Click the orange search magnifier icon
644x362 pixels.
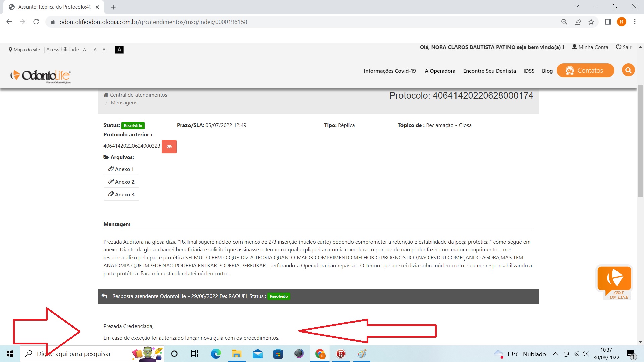628,70
